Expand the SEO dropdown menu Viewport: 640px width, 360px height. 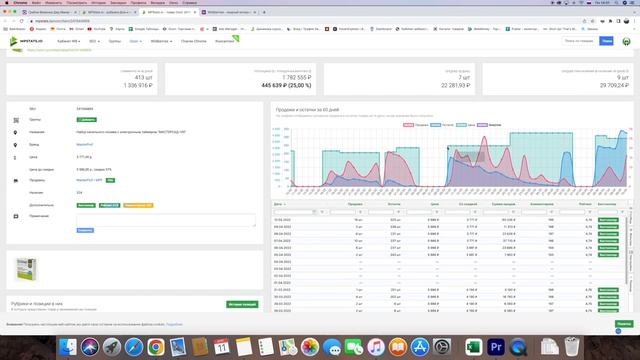[94, 41]
